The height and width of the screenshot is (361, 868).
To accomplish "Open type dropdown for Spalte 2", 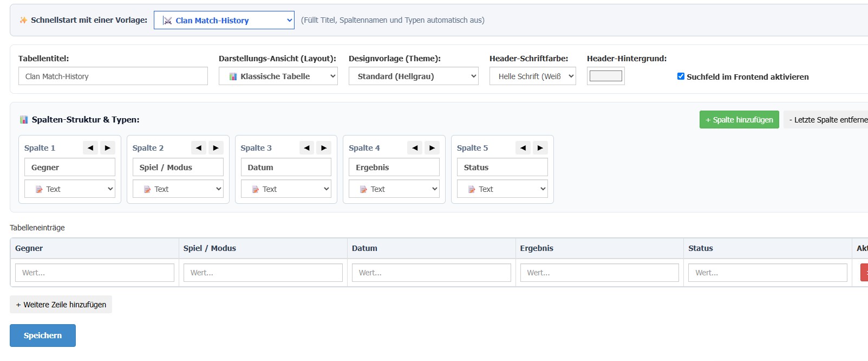I will [178, 189].
